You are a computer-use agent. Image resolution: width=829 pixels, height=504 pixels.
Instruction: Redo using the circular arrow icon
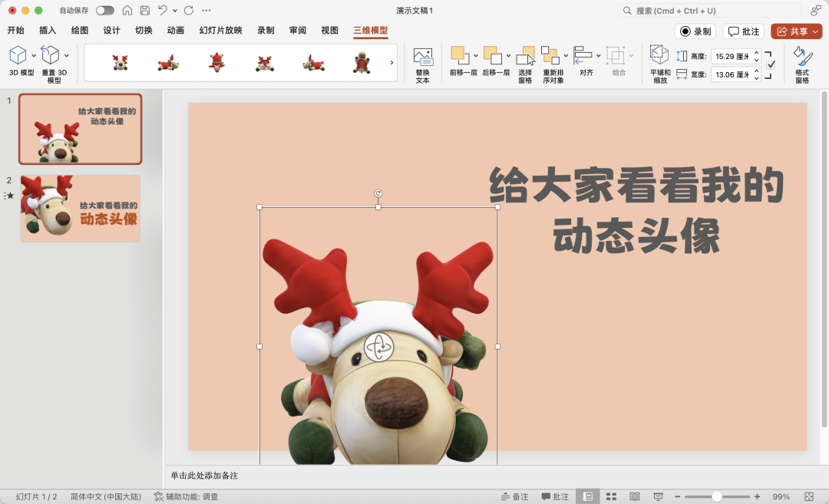pos(189,10)
